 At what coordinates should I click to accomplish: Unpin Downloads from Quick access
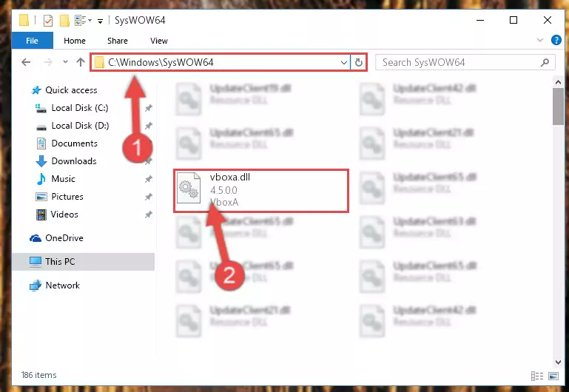point(148,161)
